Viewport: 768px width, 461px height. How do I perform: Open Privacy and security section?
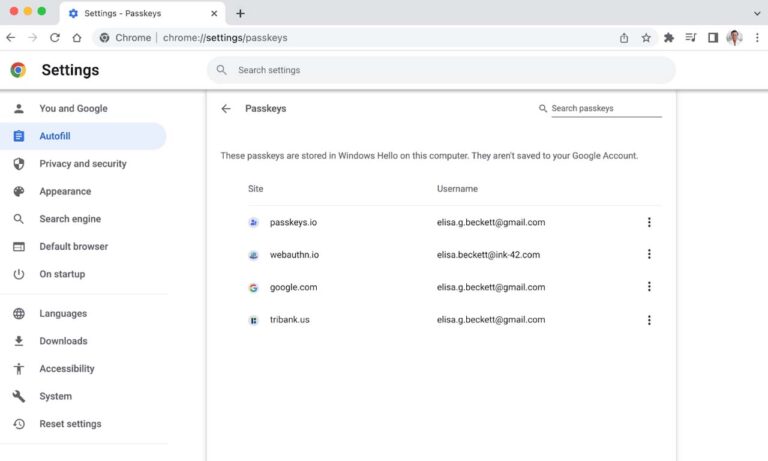[x=83, y=164]
